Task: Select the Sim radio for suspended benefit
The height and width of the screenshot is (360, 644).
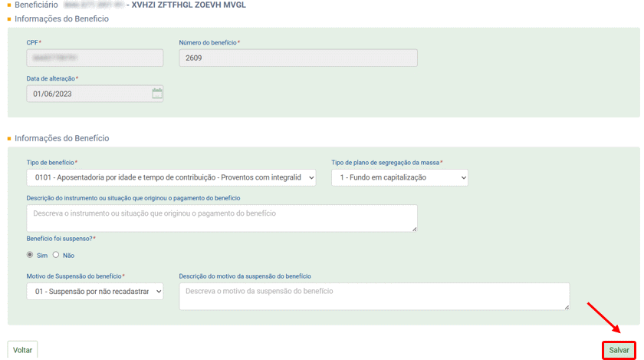Action: coord(31,255)
